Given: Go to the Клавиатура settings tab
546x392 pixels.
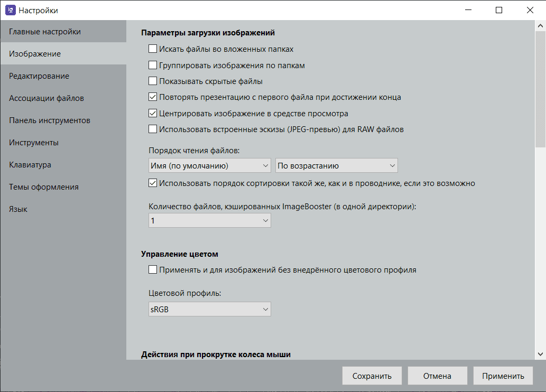Looking at the screenshot, I should [30, 165].
